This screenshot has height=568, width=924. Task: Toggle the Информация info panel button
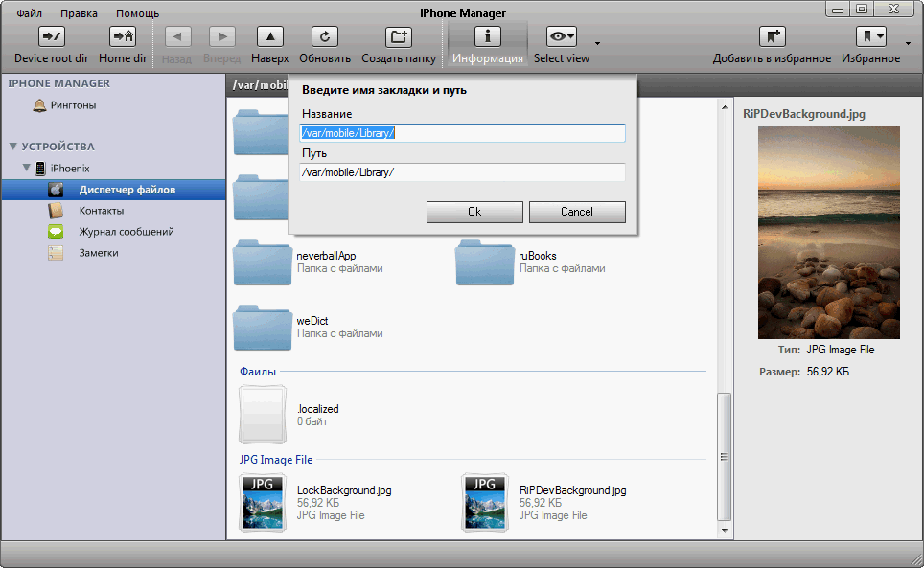(x=488, y=37)
